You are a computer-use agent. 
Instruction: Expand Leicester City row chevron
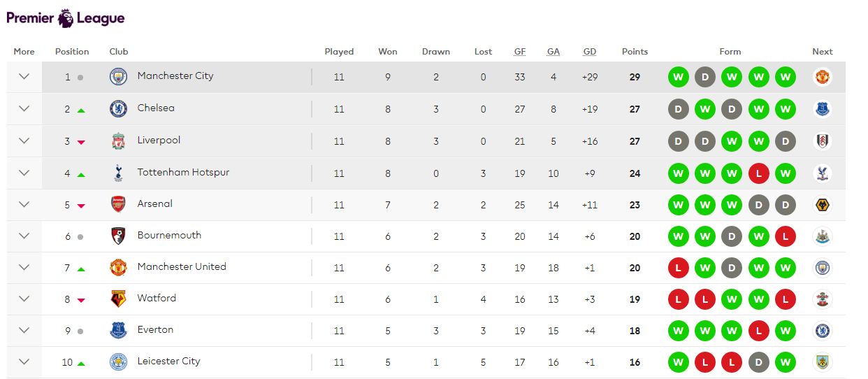coord(24,362)
